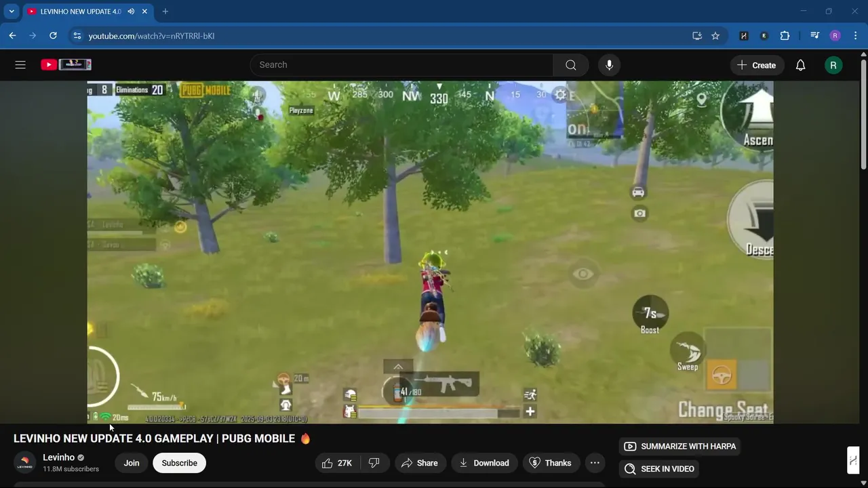Open more actions ellipsis menu
This screenshot has height=488, width=868.
pos(595,463)
